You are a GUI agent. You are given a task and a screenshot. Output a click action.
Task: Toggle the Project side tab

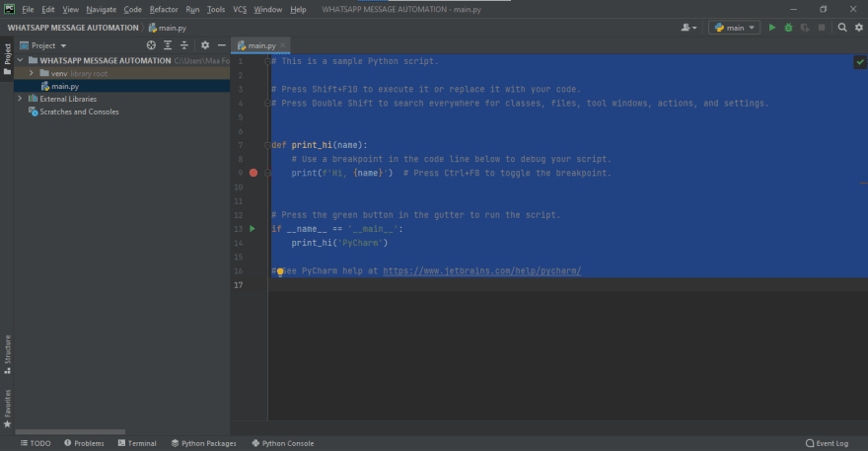coord(7,59)
